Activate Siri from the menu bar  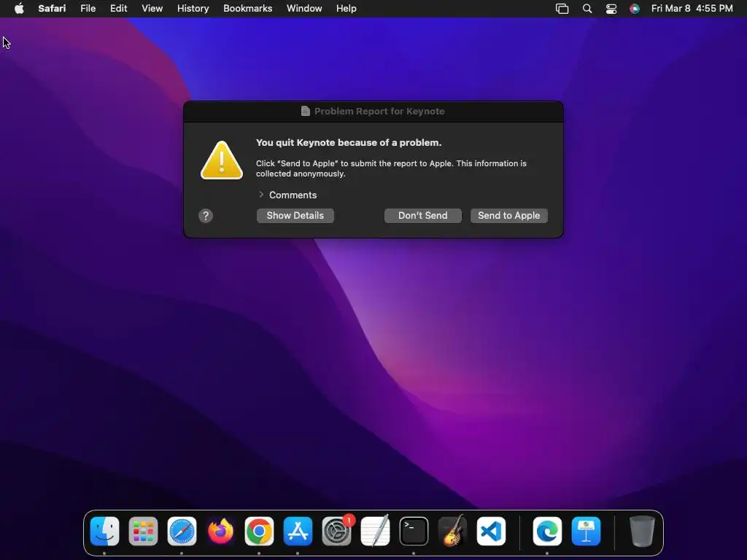click(x=634, y=9)
